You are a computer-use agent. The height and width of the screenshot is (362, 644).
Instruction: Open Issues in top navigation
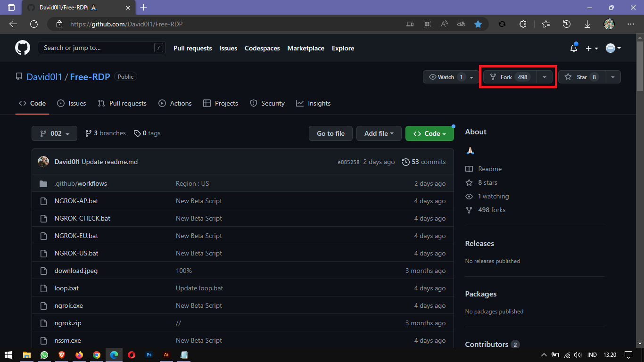tap(228, 48)
